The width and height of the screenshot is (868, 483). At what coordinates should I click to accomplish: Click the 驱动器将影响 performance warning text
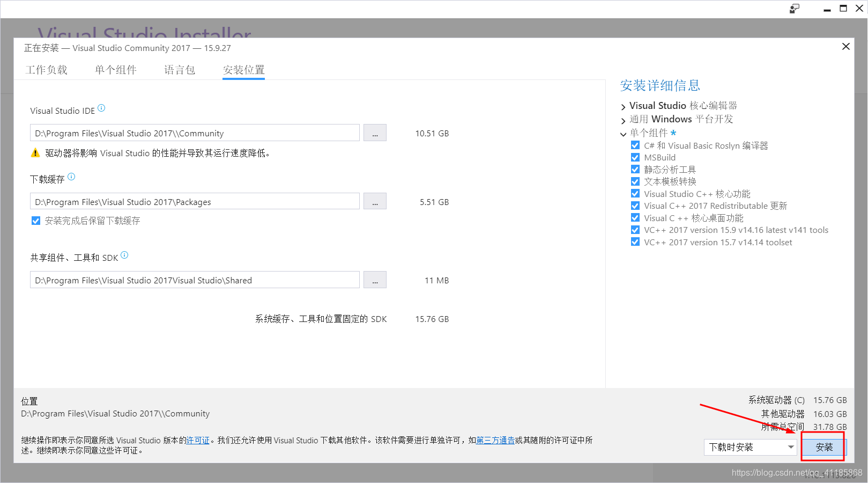click(x=158, y=153)
